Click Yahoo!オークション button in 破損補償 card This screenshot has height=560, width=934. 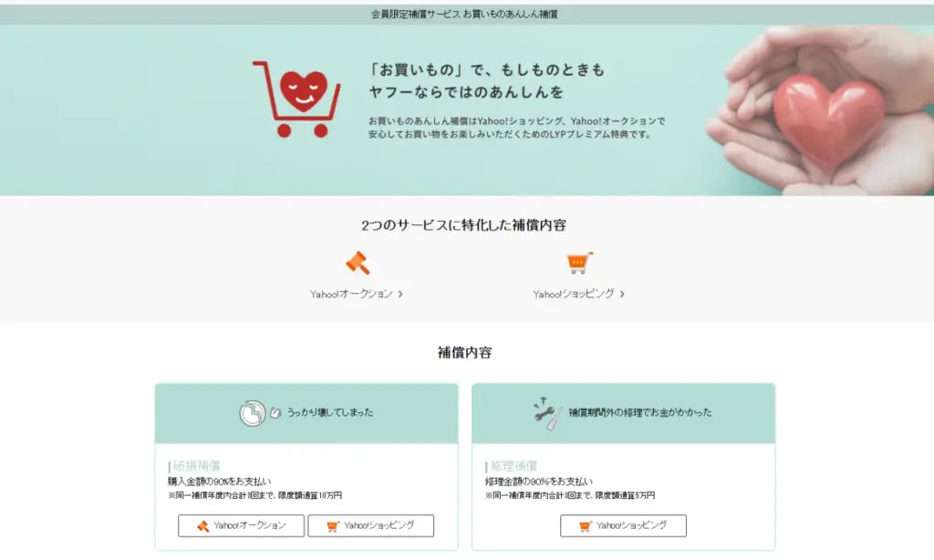[241, 526]
